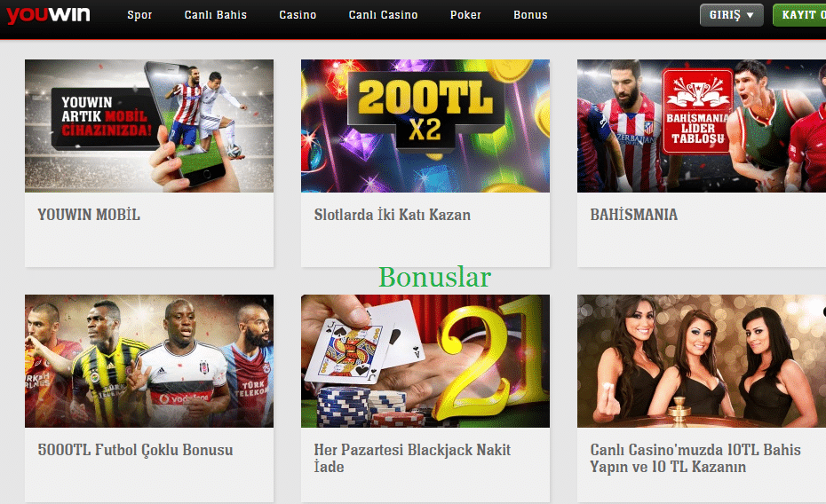826x504 pixels.
Task: Open the Youwin Mobil promo image
Action: pyautogui.click(x=149, y=126)
